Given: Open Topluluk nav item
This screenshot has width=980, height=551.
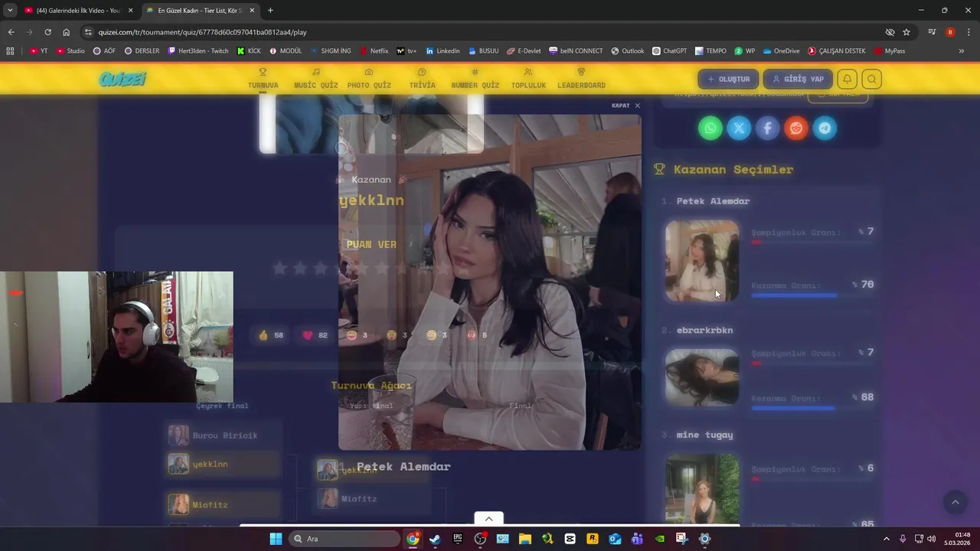Looking at the screenshot, I should (x=528, y=79).
